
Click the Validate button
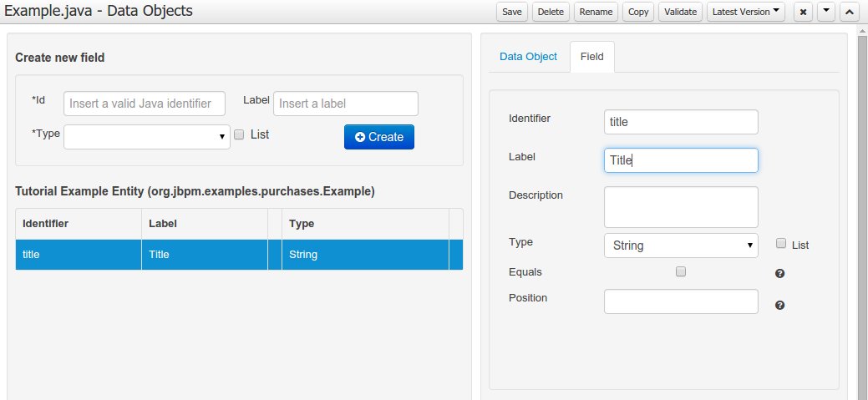point(680,13)
